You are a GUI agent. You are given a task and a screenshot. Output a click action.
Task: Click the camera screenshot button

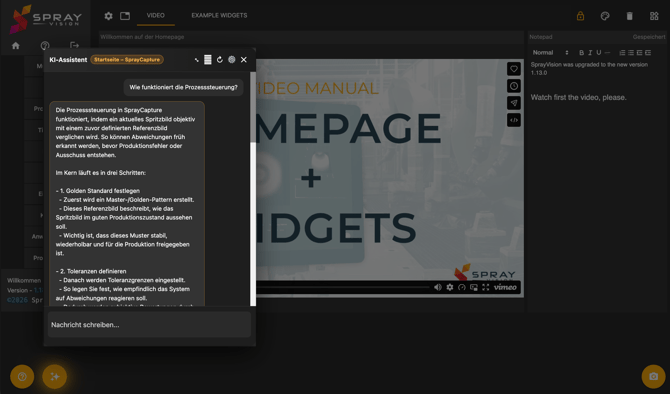point(653,376)
